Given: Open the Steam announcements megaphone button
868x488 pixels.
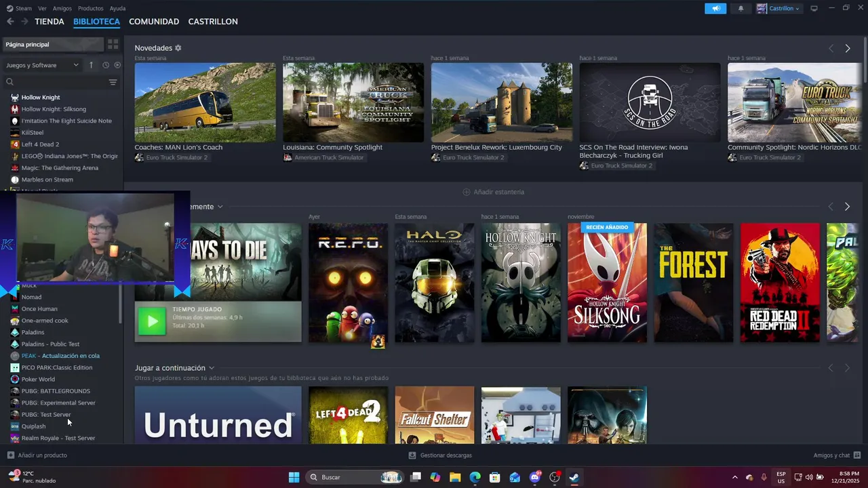Looking at the screenshot, I should click(715, 8).
